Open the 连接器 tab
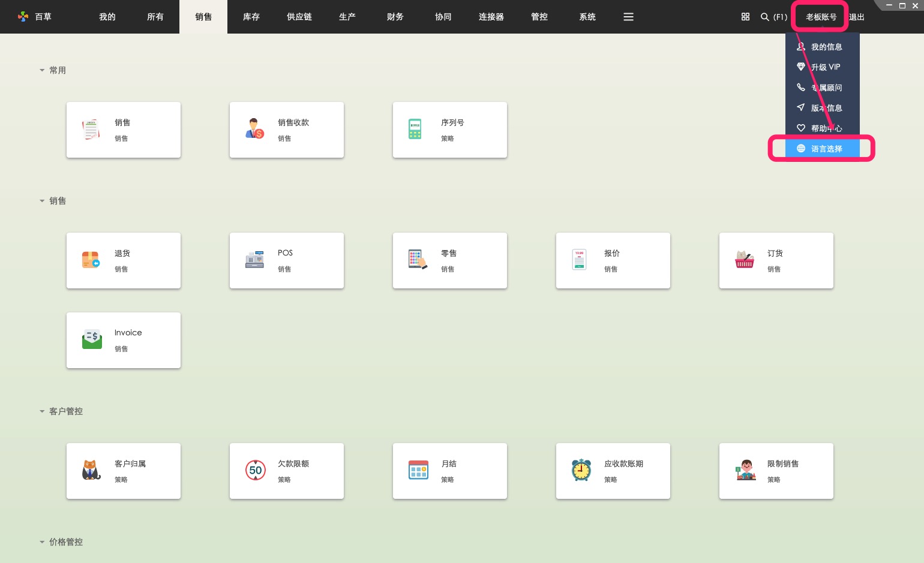This screenshot has height=563, width=924. (x=491, y=17)
